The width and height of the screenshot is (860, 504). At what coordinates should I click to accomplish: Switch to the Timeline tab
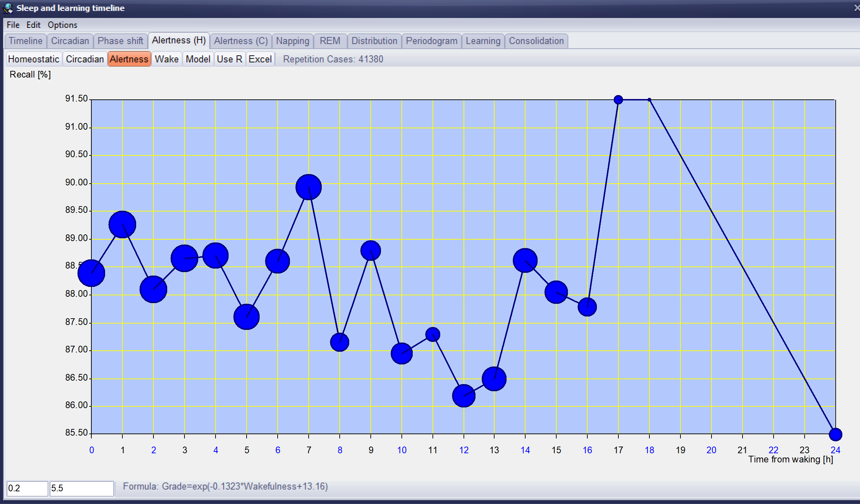(25, 41)
